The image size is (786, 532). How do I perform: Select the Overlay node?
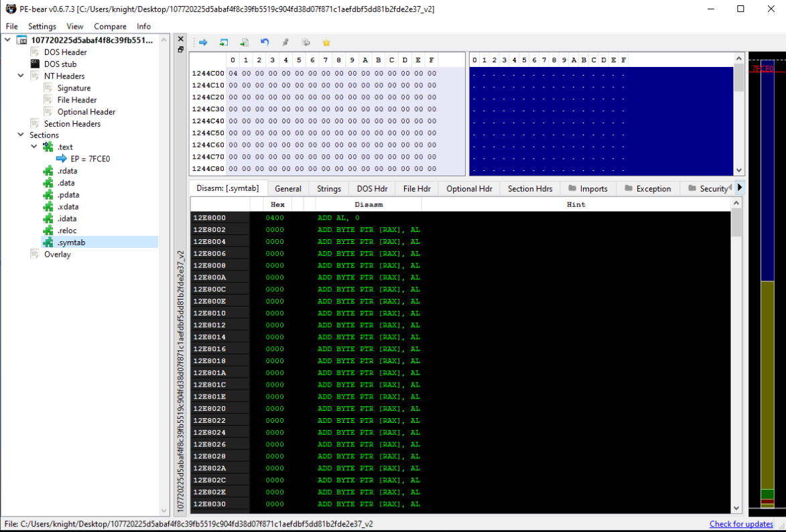[x=57, y=254]
